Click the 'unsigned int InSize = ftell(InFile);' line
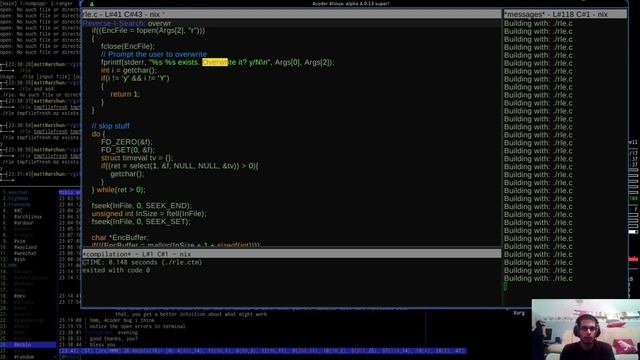The image size is (640, 360). (149, 213)
